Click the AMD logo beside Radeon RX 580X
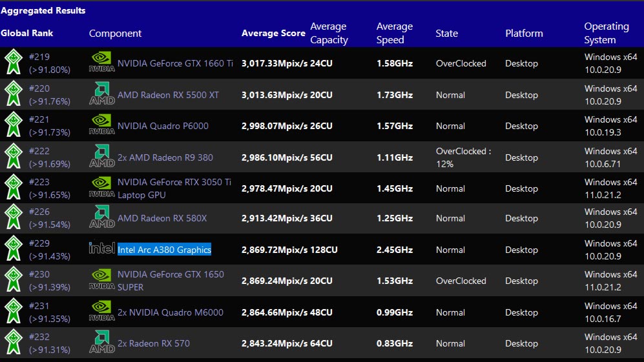Screen dimensions: 644x362 point(102,217)
